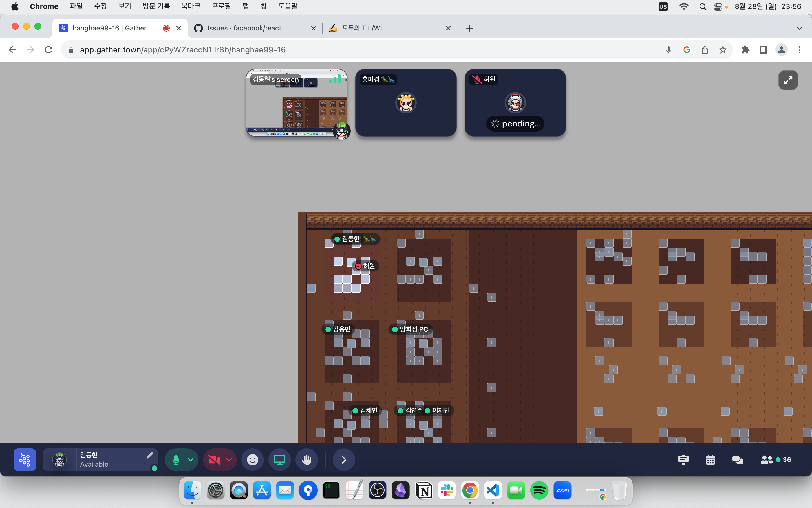812x508 pixels.
Task: Open Chrome profile avatar
Action: [x=782, y=50]
